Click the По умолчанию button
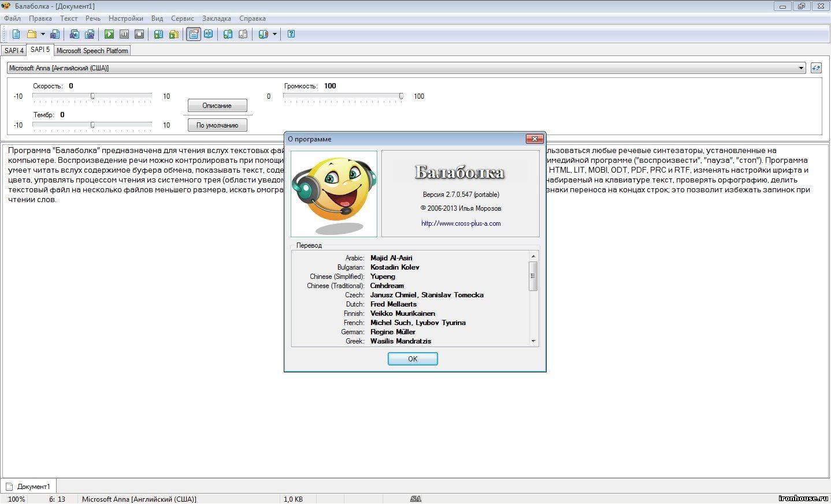 point(217,125)
